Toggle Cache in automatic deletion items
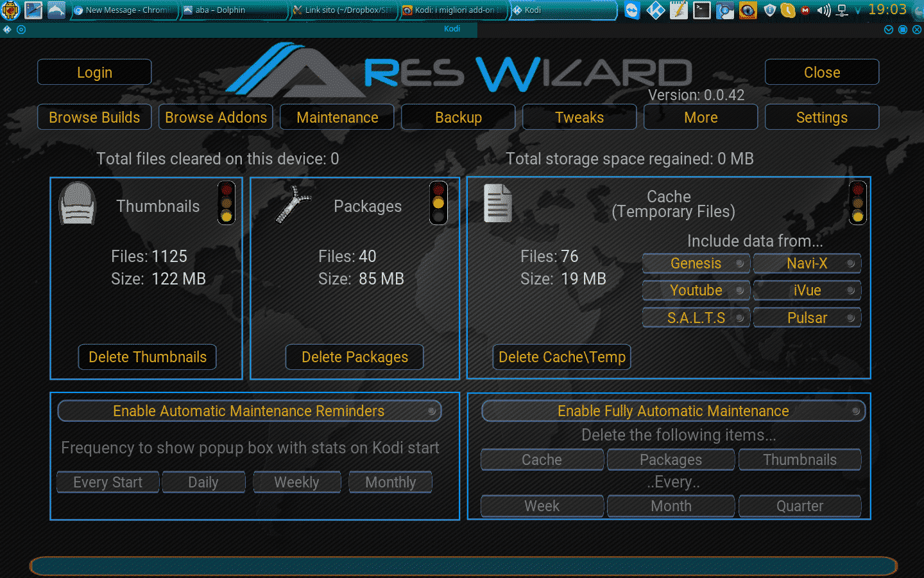The width and height of the screenshot is (924, 578). pyautogui.click(x=542, y=460)
